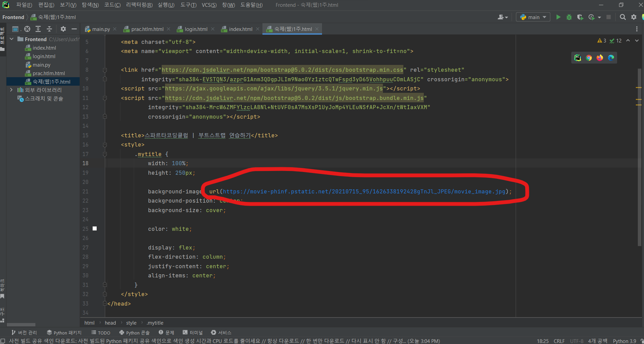Toggle the Project tool window stripe button
The height and width of the screenshot is (344, 644).
tap(2, 39)
